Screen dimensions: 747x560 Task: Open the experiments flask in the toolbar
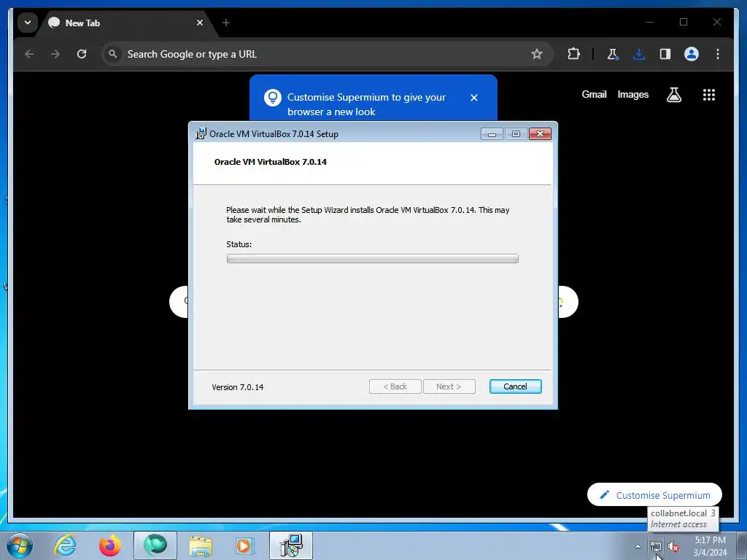(x=613, y=54)
